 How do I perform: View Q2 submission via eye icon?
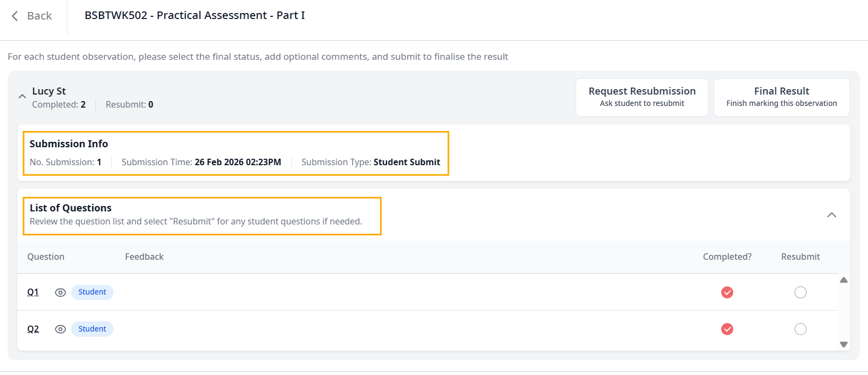coord(60,329)
